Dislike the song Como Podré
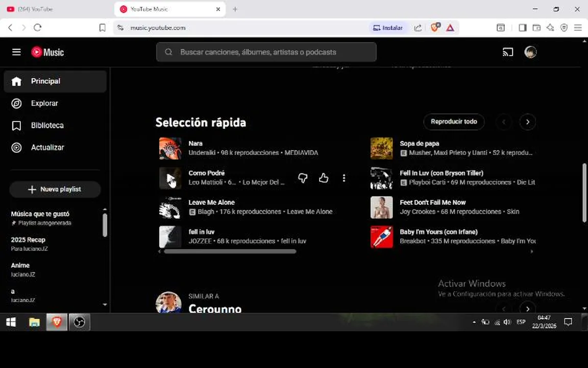This screenshot has height=368, width=588. point(303,178)
